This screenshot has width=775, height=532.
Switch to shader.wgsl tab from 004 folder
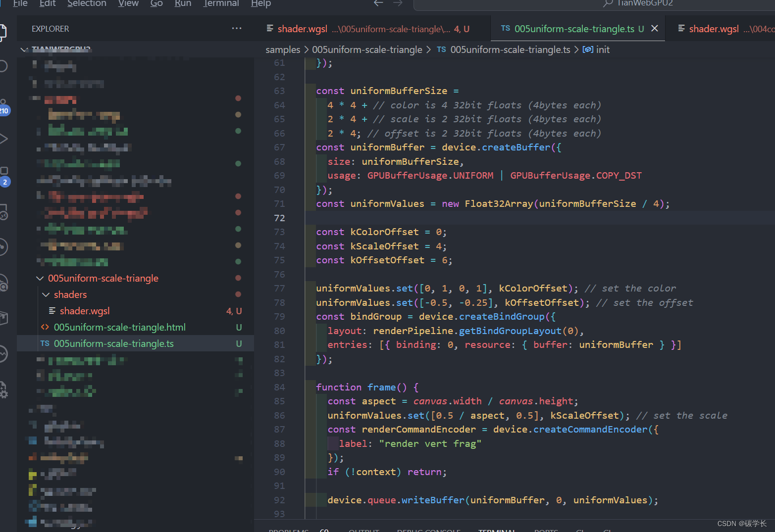[720, 28]
